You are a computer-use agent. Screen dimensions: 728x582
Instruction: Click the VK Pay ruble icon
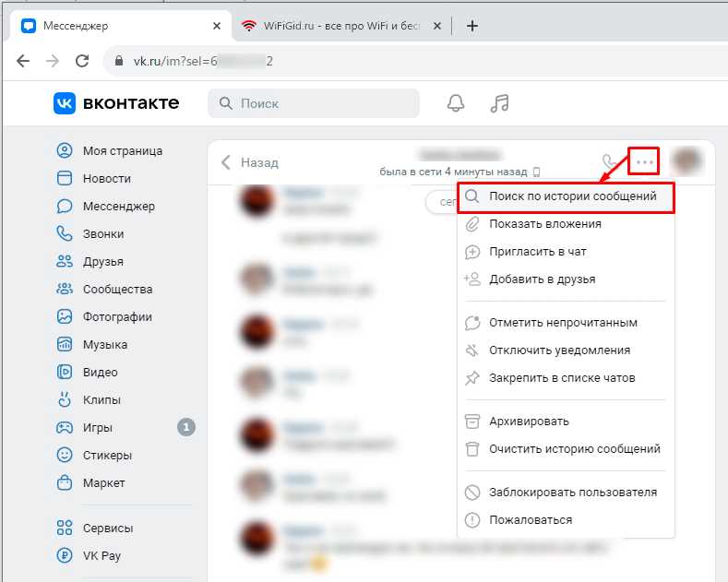65,555
